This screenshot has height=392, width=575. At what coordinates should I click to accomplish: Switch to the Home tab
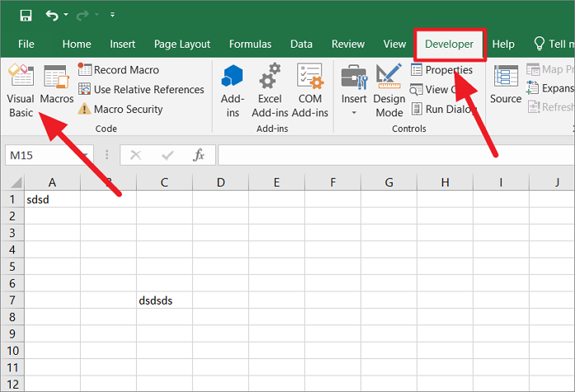coord(77,45)
